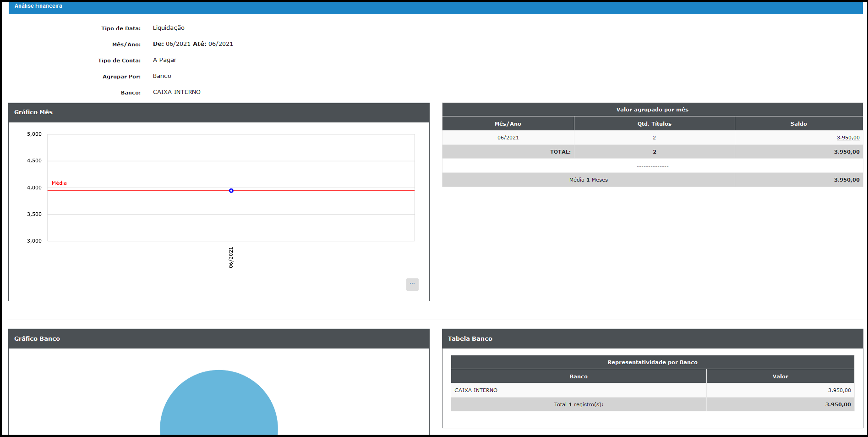Click the Valor column header
The height and width of the screenshot is (437, 868).
(781, 376)
